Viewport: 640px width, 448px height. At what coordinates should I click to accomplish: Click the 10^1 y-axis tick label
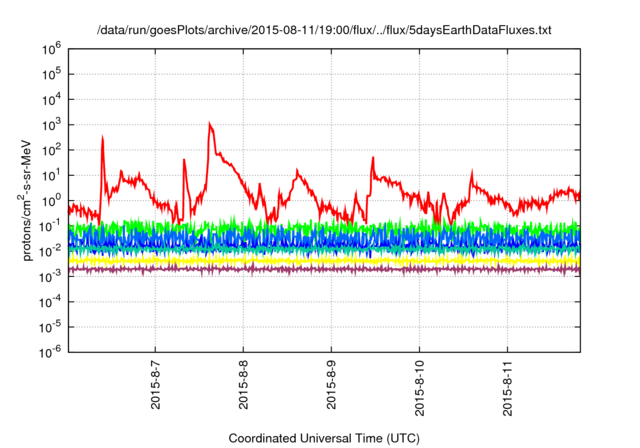coord(51,175)
